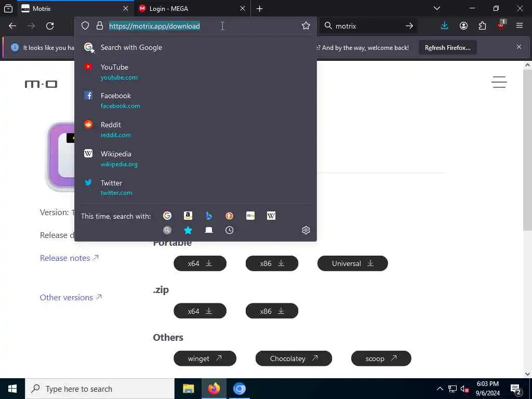The image size is (532, 399).
Task: Close the Motrix tab
Action: (x=126, y=9)
